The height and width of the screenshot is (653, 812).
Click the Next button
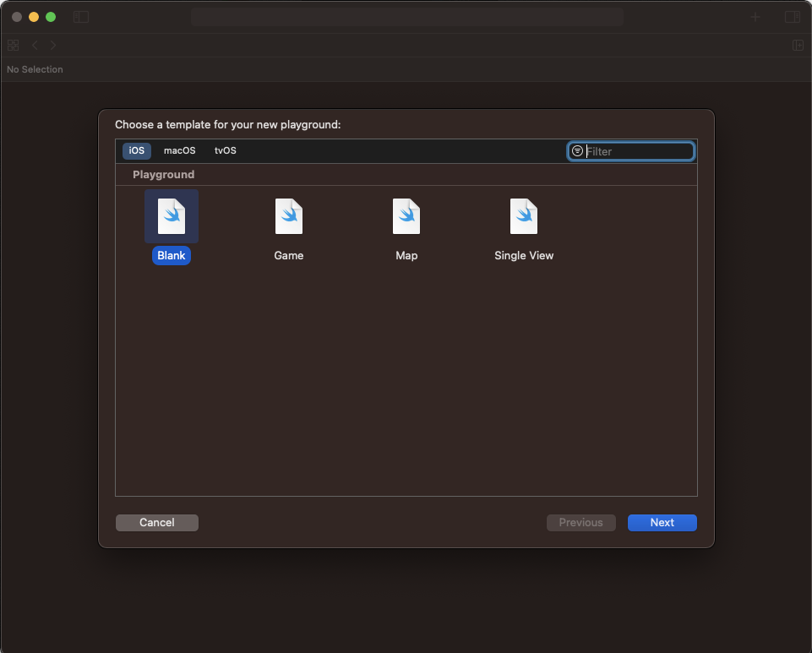point(662,523)
